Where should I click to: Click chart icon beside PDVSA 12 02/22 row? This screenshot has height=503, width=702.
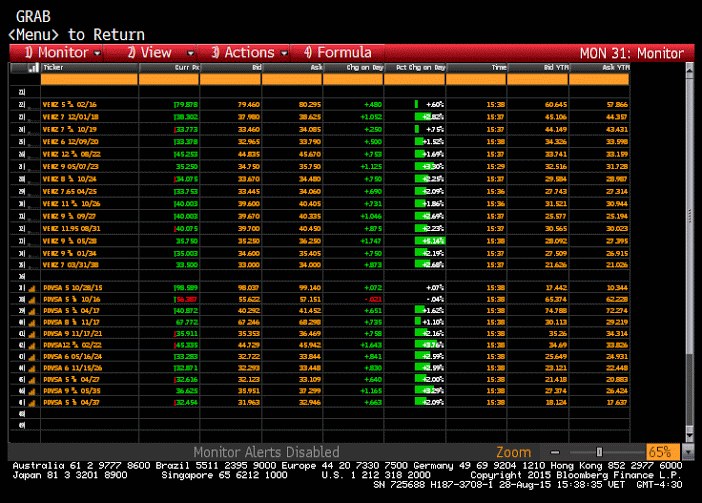32,346
